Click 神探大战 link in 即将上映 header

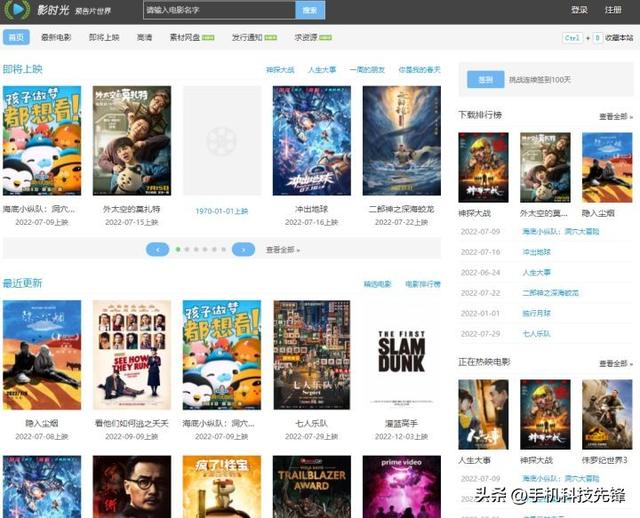(x=280, y=70)
